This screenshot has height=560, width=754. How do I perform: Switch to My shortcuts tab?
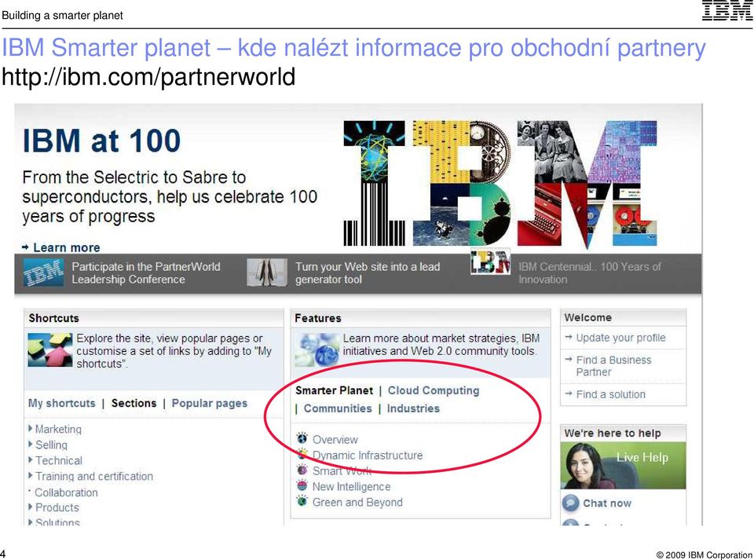coord(61,403)
